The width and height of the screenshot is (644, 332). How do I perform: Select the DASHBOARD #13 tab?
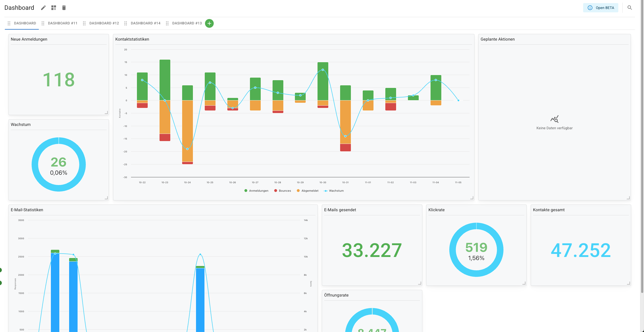187,23
